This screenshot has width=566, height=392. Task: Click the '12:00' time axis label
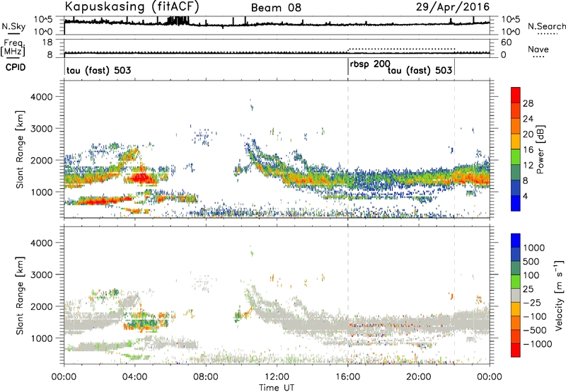(277, 377)
